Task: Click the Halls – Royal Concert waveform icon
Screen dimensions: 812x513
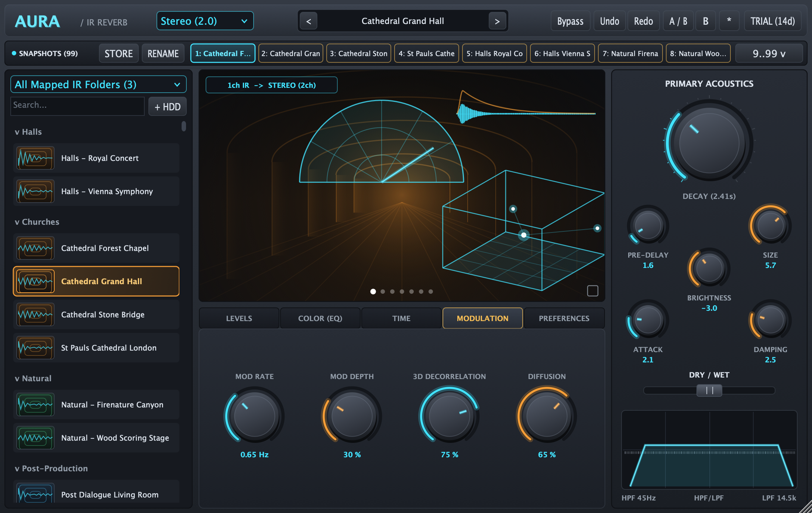Action: pos(35,158)
